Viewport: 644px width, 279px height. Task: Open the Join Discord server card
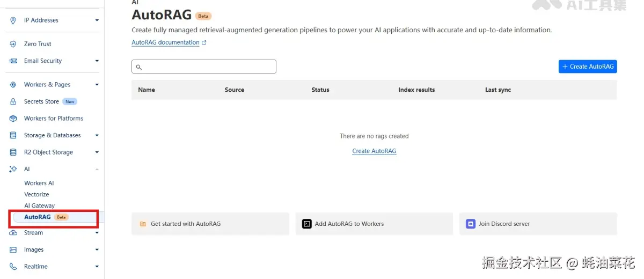pos(538,224)
